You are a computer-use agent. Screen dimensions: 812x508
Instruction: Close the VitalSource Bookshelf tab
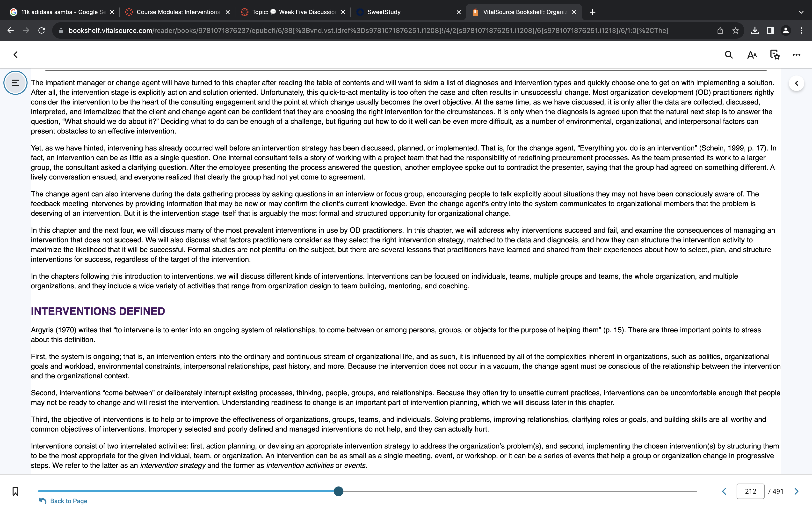(574, 12)
